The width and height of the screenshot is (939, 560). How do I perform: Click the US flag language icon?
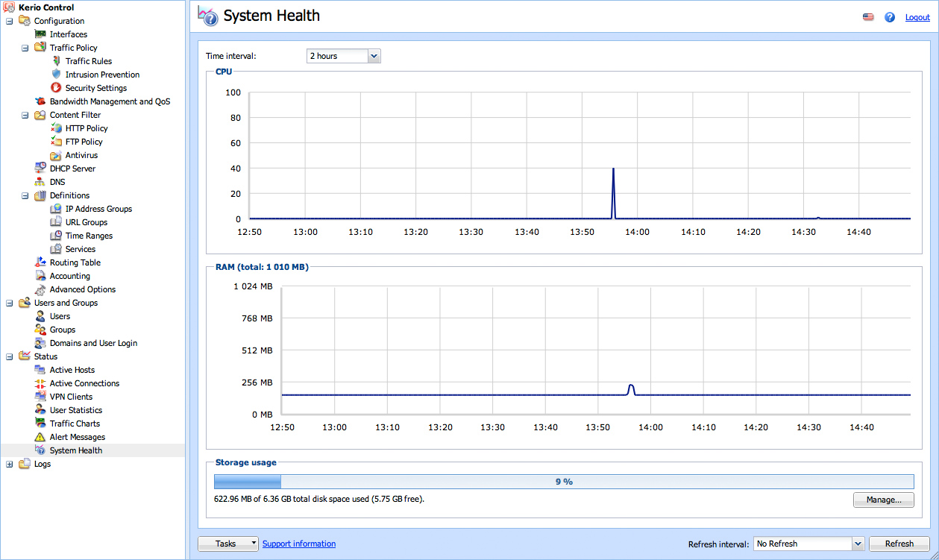coord(868,17)
